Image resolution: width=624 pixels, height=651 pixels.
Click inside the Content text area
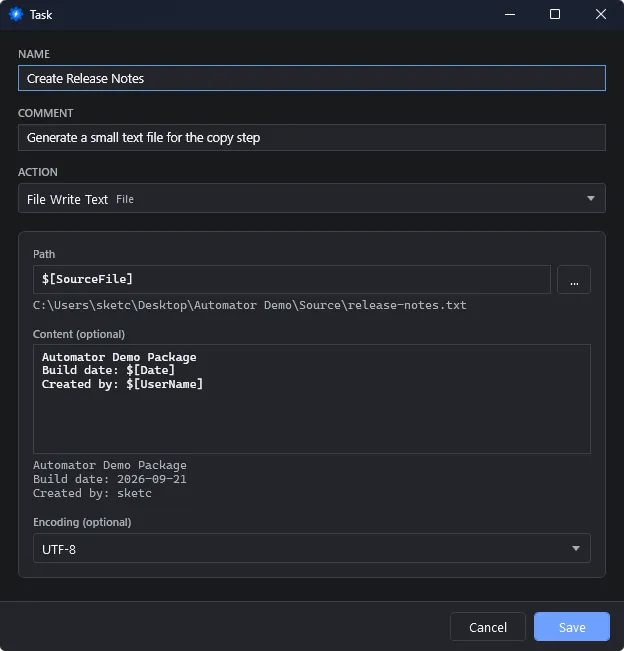tap(312, 399)
